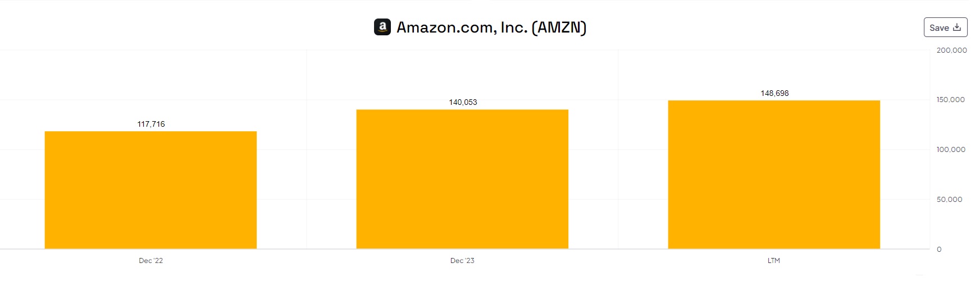Select the Dec '22 orange bar
Screen dimensions: 980x286
151,190
